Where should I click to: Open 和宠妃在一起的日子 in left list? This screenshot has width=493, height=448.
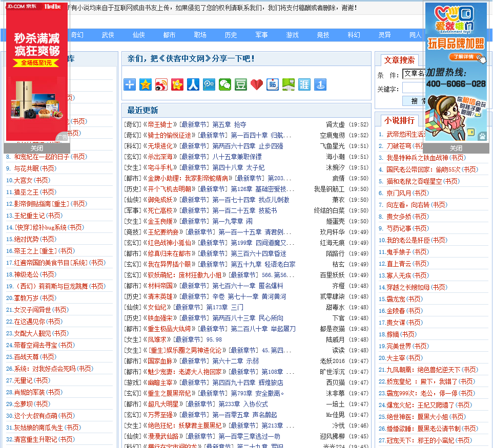click(x=42, y=157)
